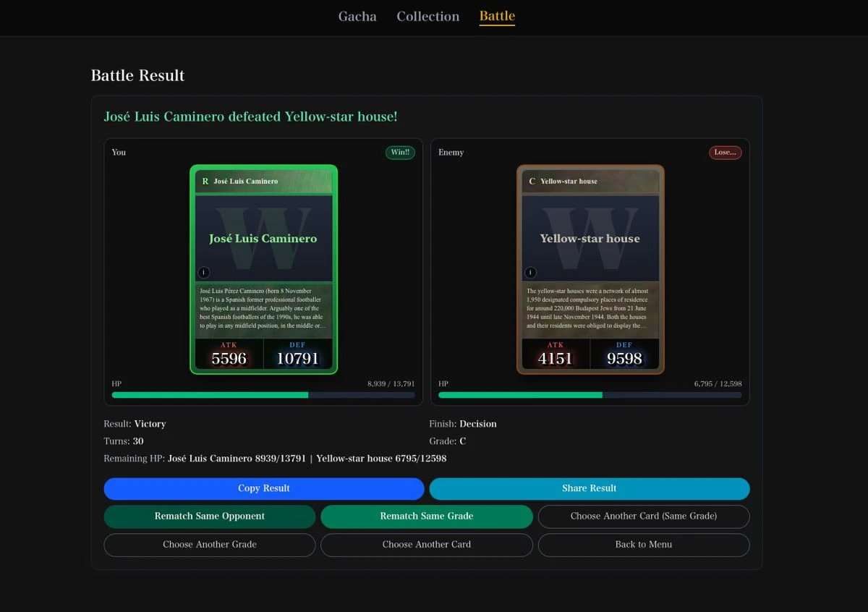Click the R rarity badge on player card
This screenshot has width=868, height=612.
pyautogui.click(x=205, y=182)
